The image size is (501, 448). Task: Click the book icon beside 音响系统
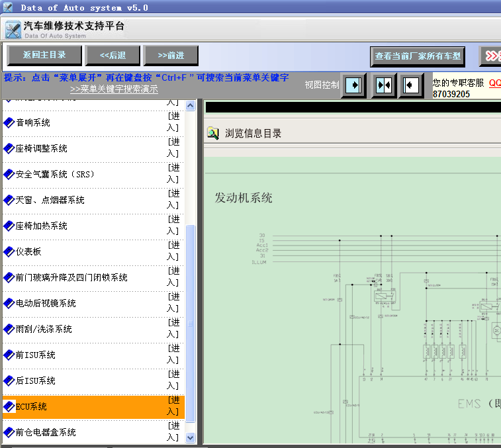[9, 122]
